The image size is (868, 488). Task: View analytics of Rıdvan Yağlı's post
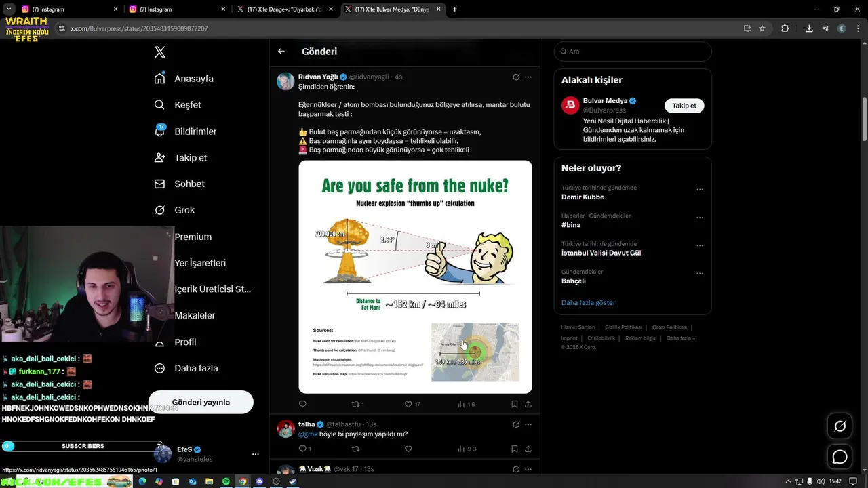click(x=467, y=404)
